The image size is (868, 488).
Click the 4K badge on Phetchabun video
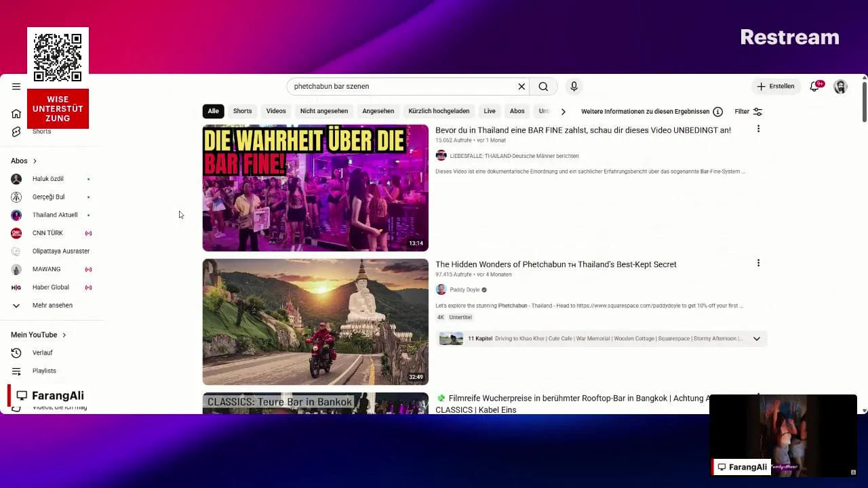click(440, 317)
